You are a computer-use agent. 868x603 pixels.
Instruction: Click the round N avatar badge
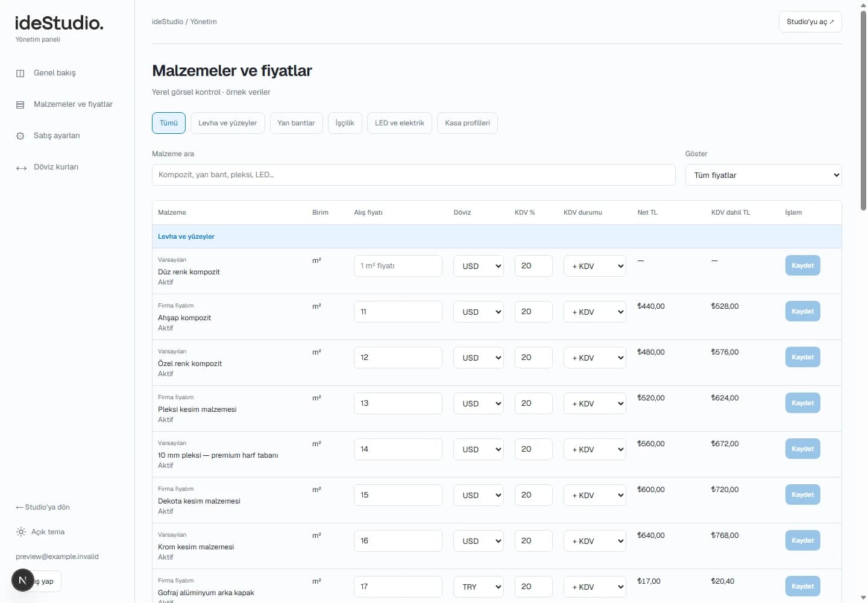point(23,581)
